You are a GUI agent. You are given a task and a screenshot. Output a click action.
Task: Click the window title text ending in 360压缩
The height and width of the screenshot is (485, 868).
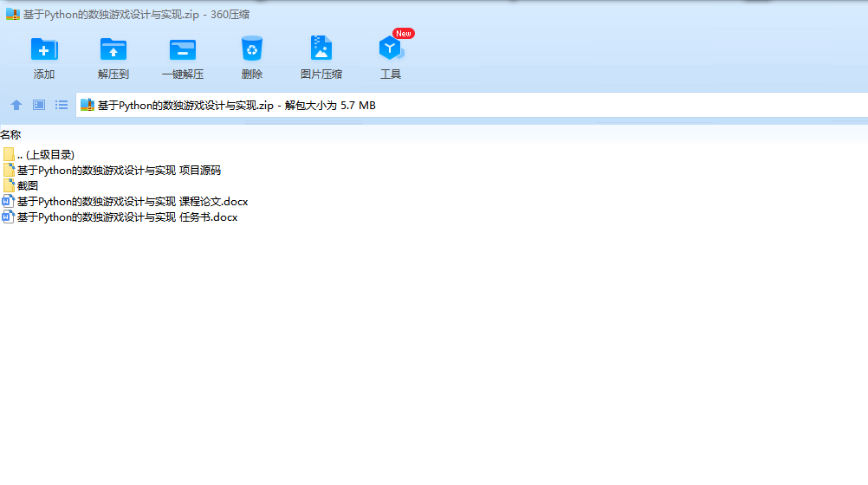(136, 15)
